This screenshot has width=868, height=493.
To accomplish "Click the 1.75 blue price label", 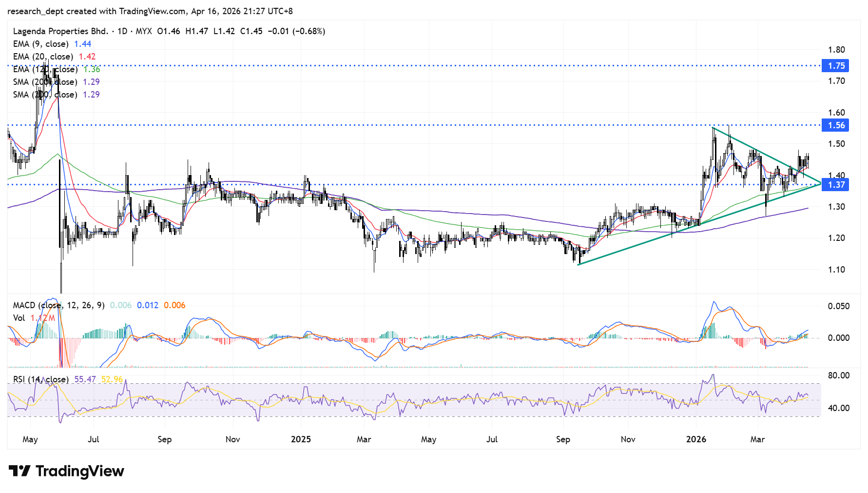I will 836,66.
